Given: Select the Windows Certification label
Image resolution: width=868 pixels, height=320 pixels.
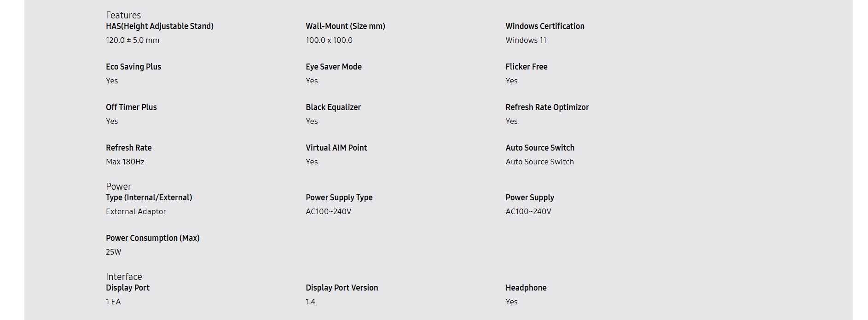Looking at the screenshot, I should pyautogui.click(x=545, y=26).
